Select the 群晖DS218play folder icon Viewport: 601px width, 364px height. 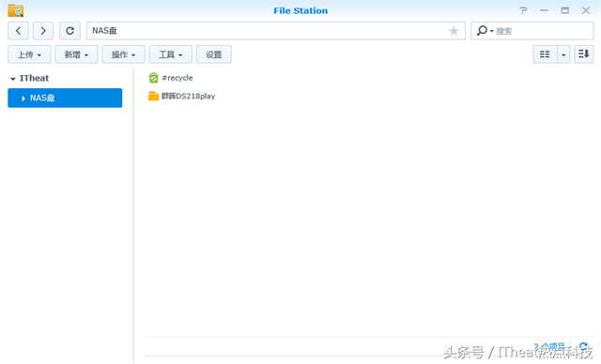click(x=153, y=96)
